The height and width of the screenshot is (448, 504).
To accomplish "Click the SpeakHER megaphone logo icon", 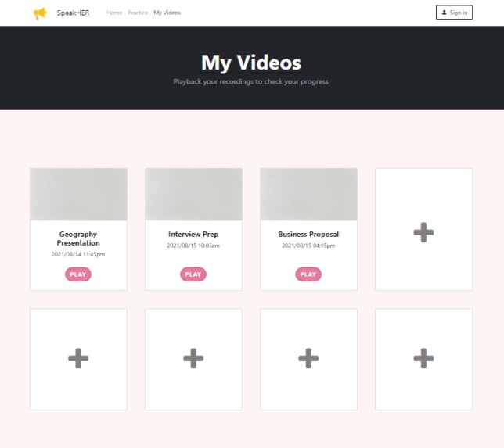I will (x=40, y=13).
